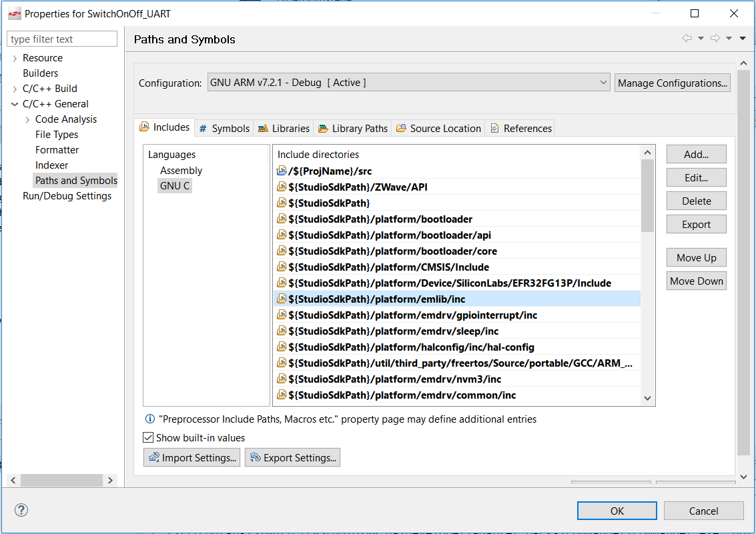The width and height of the screenshot is (756, 534).
Task: Switch to the Libraries tab
Action: (x=284, y=127)
